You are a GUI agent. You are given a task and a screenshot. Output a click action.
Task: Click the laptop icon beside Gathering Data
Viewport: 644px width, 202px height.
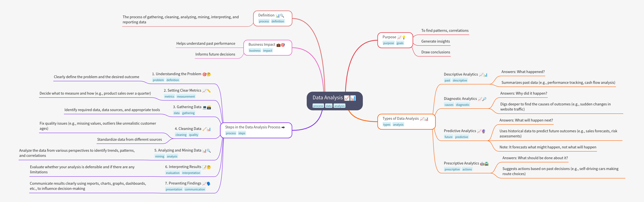click(x=204, y=107)
